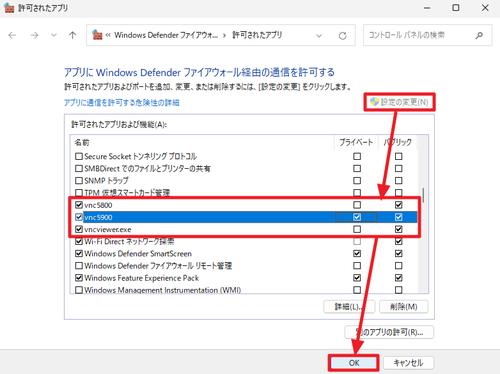Toggle public checkbox for Secure Socket row

tap(399, 156)
